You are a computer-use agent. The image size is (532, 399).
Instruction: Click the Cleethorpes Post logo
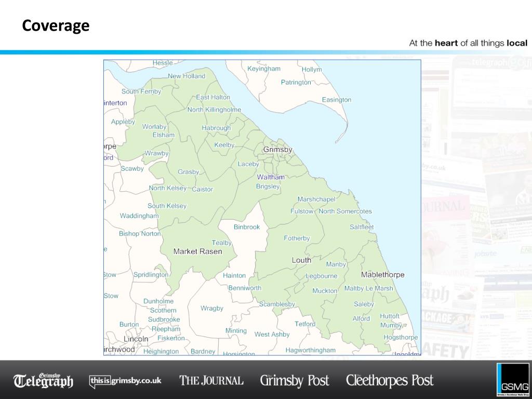(390, 381)
